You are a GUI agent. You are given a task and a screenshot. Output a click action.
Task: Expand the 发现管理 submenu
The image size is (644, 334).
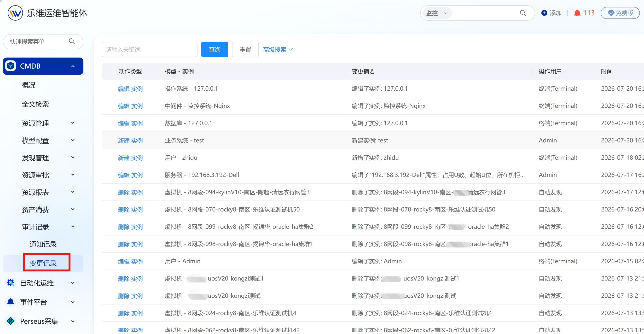click(73, 157)
